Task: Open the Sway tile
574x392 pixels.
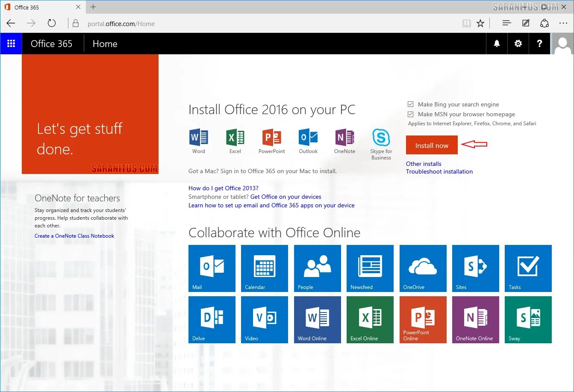Action: click(x=528, y=320)
